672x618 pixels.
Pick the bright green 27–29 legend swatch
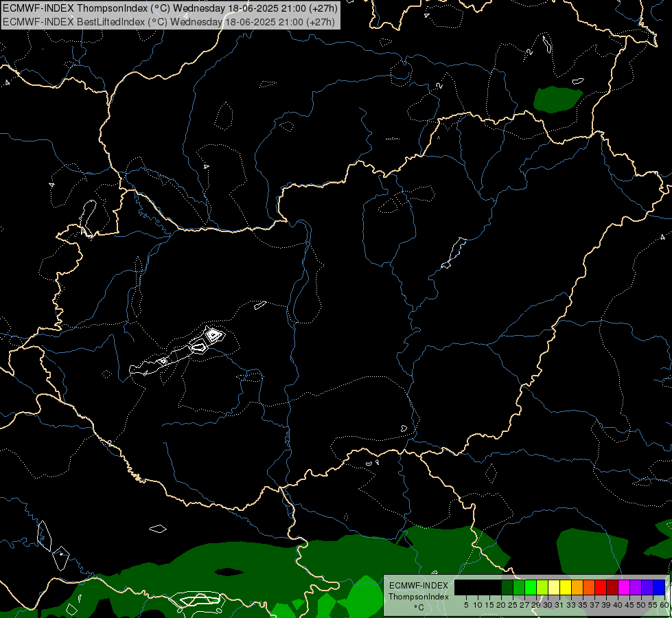pos(530,587)
